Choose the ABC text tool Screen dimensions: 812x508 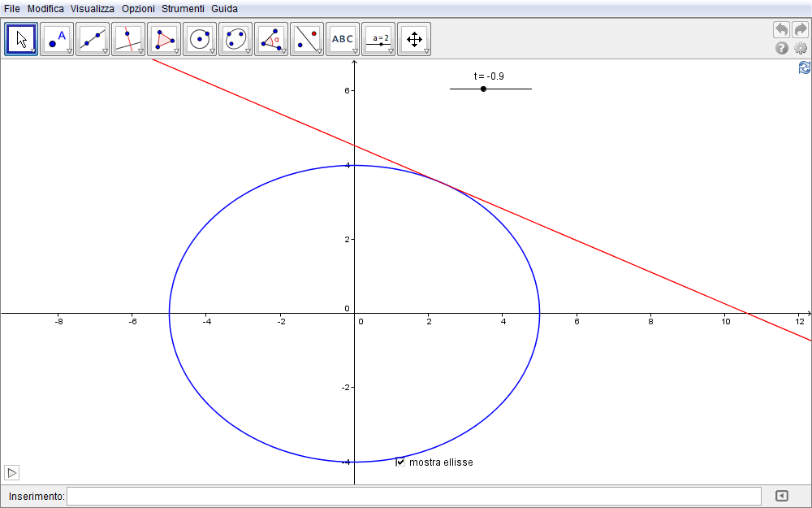click(x=343, y=39)
